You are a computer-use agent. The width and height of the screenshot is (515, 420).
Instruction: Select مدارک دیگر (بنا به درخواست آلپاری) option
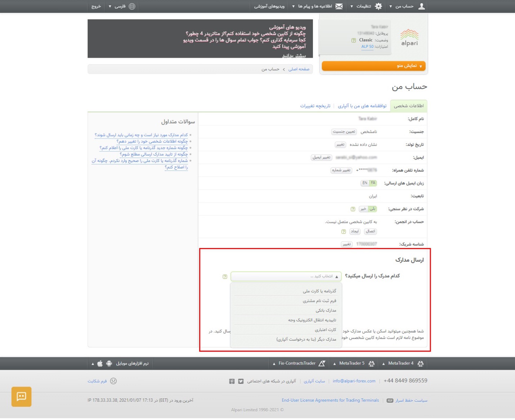286,339
